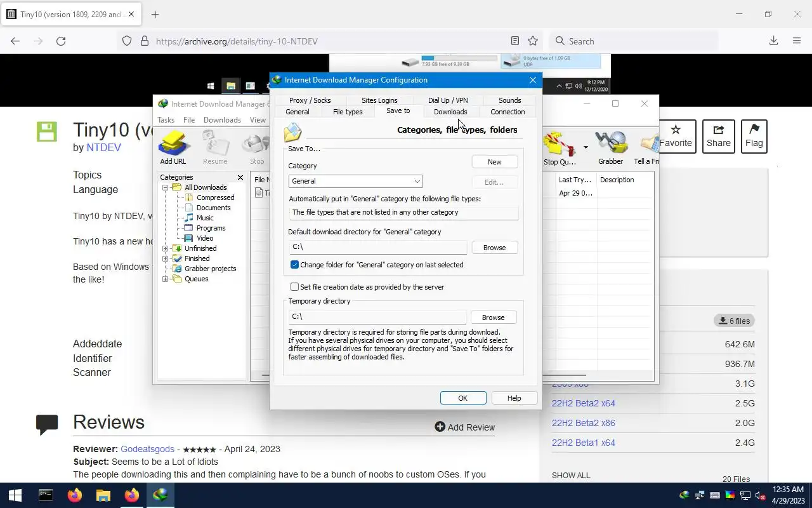This screenshot has width=812, height=508.
Task: Click Stop Queue icon in IDM toolbar
Action: [x=560, y=148]
